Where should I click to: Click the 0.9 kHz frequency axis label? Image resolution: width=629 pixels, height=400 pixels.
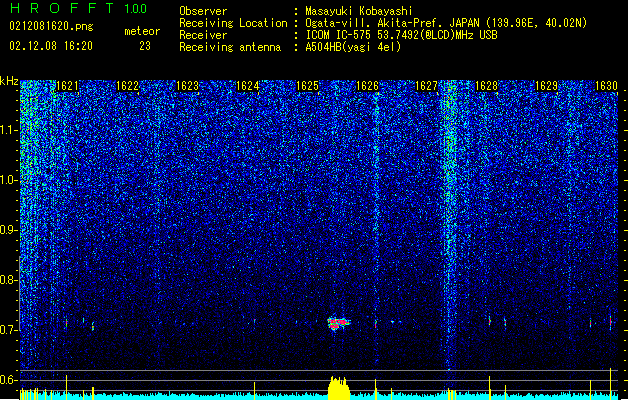pos(8,230)
